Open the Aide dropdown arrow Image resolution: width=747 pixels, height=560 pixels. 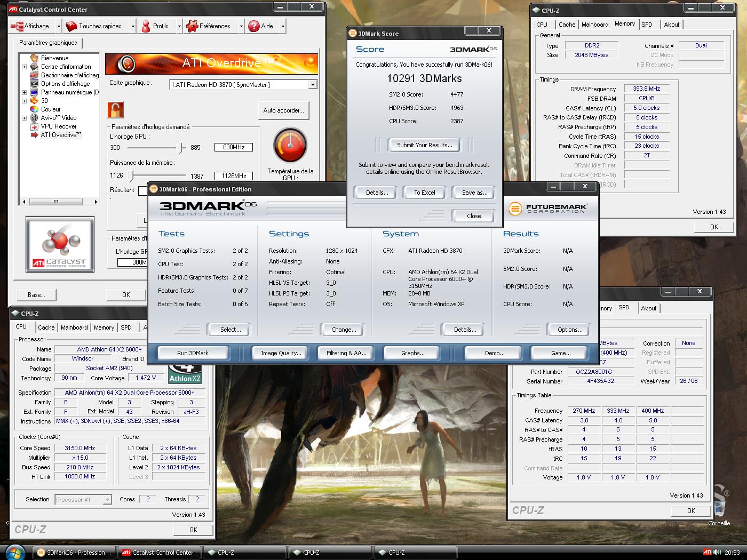(x=283, y=26)
